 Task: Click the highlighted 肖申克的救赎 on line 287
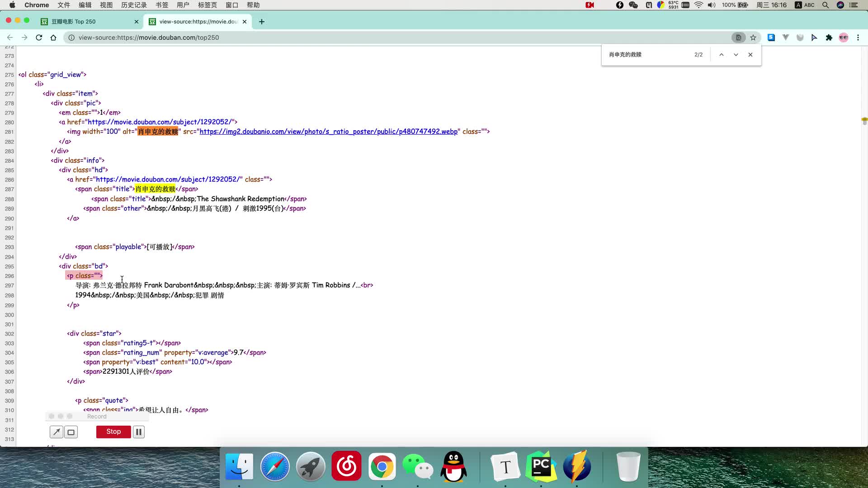pyautogui.click(x=155, y=189)
